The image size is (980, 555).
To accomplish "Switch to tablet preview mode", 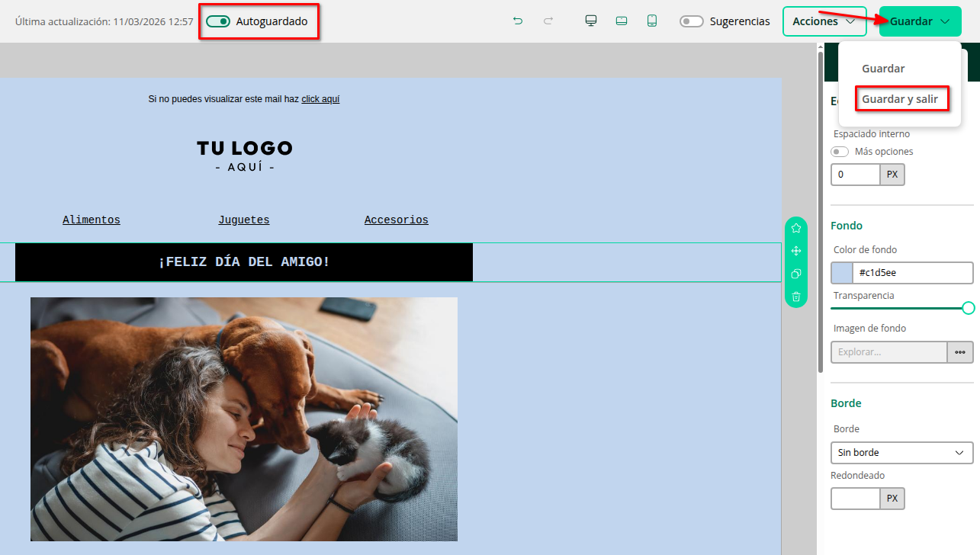I will pyautogui.click(x=621, y=21).
